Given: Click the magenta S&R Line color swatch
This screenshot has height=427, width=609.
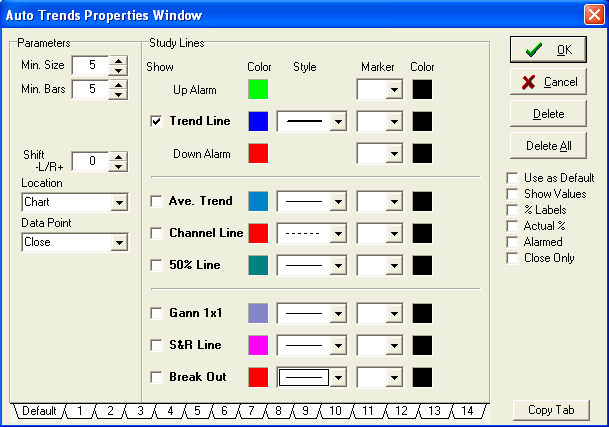Looking at the screenshot, I should (259, 345).
